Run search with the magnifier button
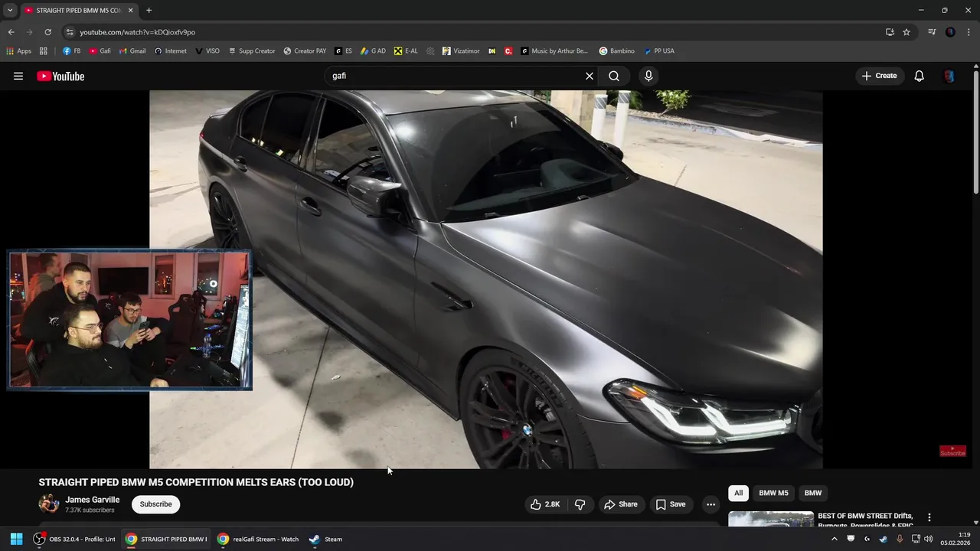 click(x=614, y=76)
